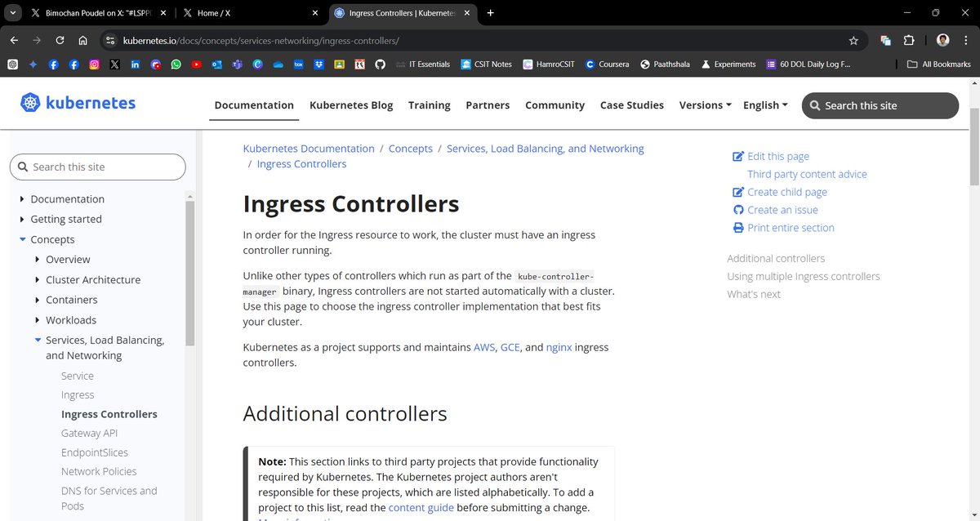Open the Extensions puzzle icon

point(908,40)
